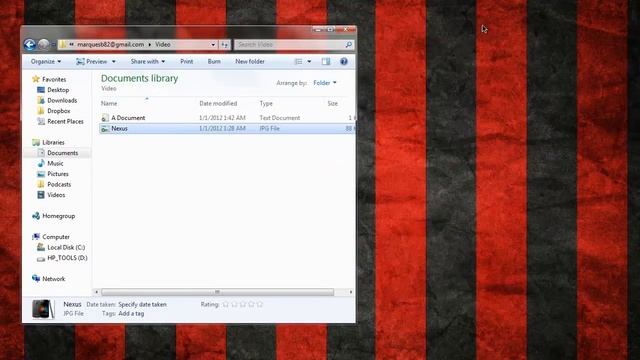Click the Videos library icon

(x=41, y=195)
